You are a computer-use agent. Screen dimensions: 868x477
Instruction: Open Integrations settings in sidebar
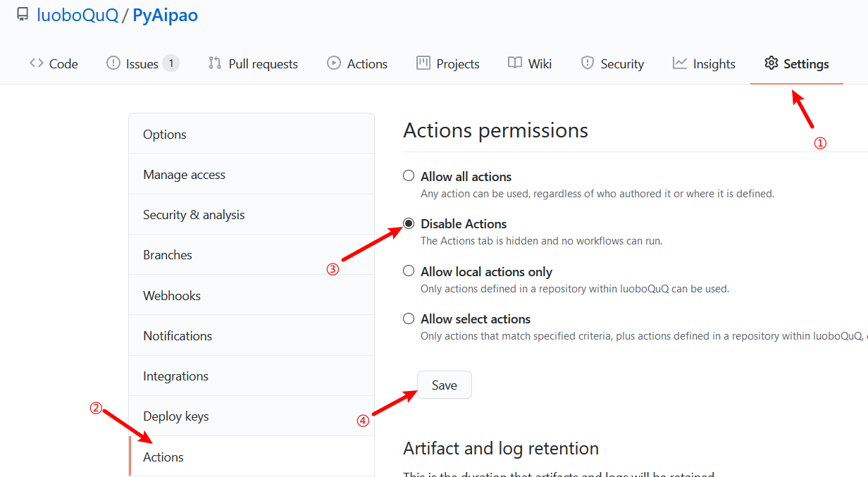252,376
